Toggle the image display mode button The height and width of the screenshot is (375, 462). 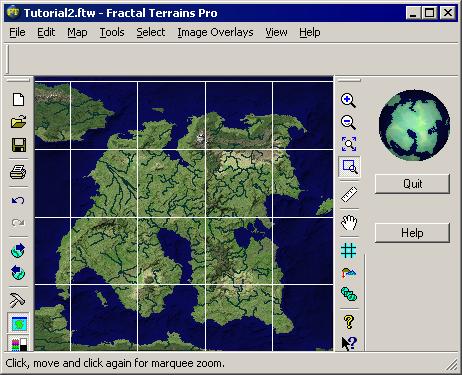click(19, 323)
